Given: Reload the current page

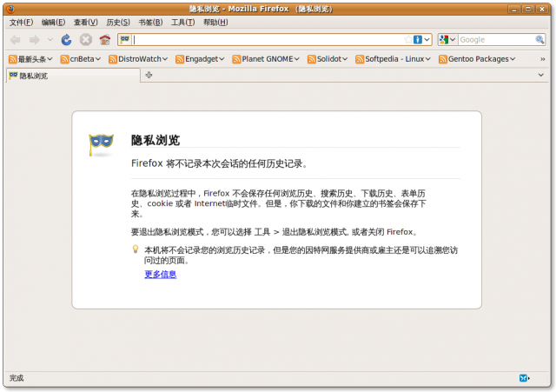Looking at the screenshot, I should pyautogui.click(x=66, y=40).
